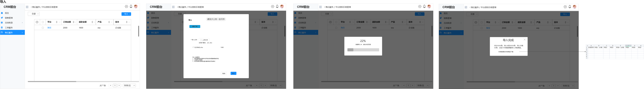
Task: Tick 淘宝 row checkbox on 导入完成 screen
Action: click(x=482, y=28)
